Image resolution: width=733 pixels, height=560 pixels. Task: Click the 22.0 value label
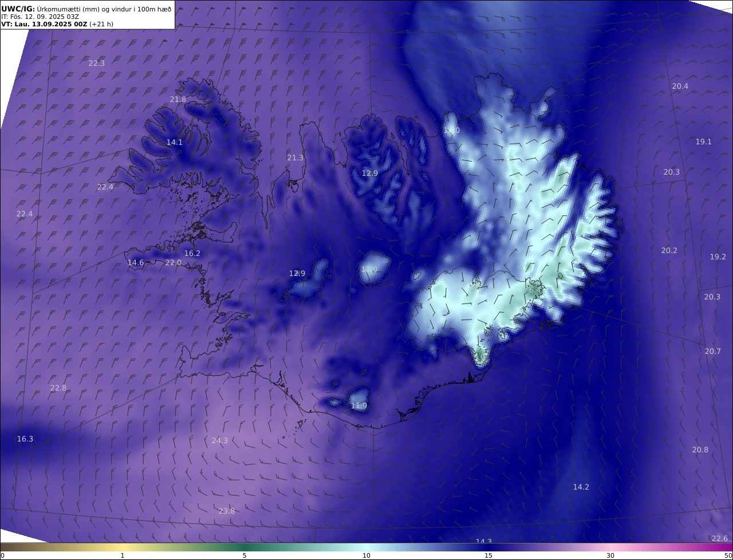(174, 262)
